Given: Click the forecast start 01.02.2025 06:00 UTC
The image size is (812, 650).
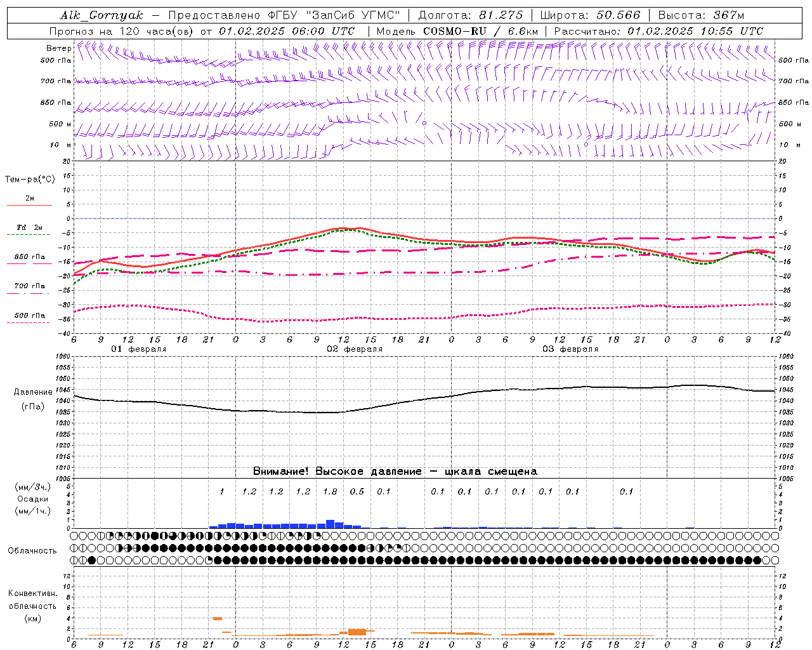Looking at the screenshot, I should click(287, 31).
